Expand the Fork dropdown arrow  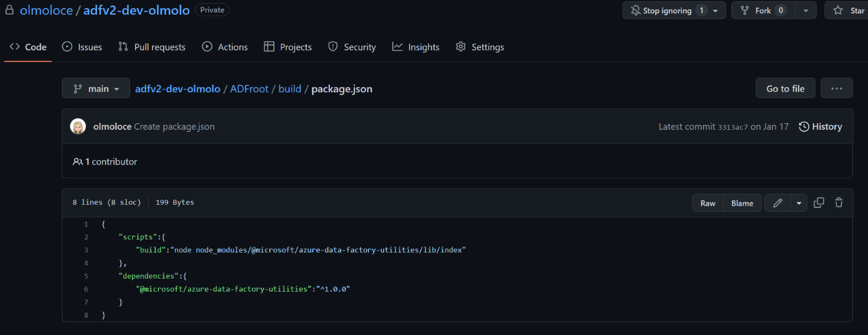[x=806, y=10]
